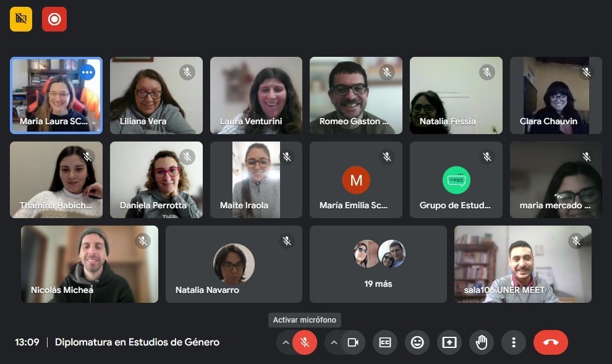This screenshot has width=612, height=364.
Task: Click the Grupo de Estud... green avatar tile
Action: [x=456, y=180]
